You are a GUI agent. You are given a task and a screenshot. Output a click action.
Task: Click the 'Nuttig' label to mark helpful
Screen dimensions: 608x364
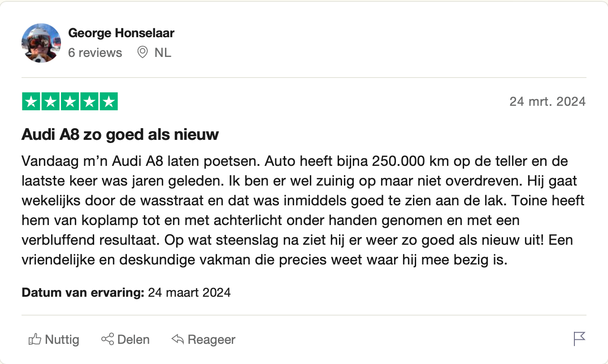62,340
